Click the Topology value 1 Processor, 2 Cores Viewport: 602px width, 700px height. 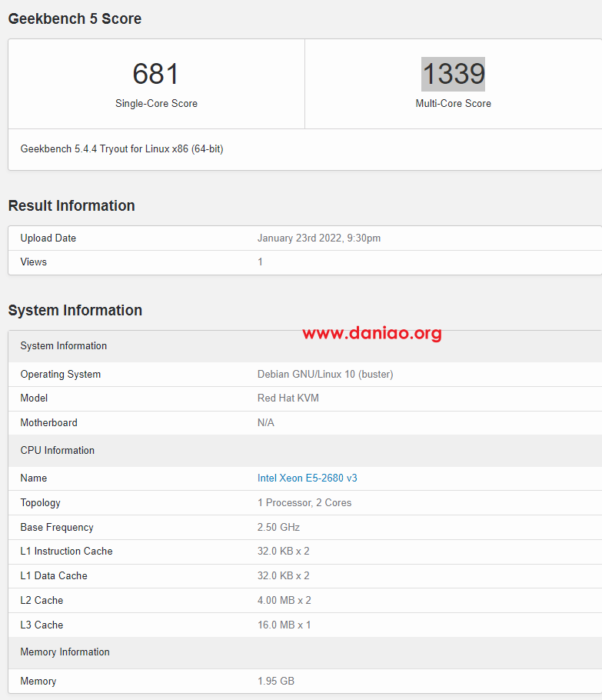point(304,502)
